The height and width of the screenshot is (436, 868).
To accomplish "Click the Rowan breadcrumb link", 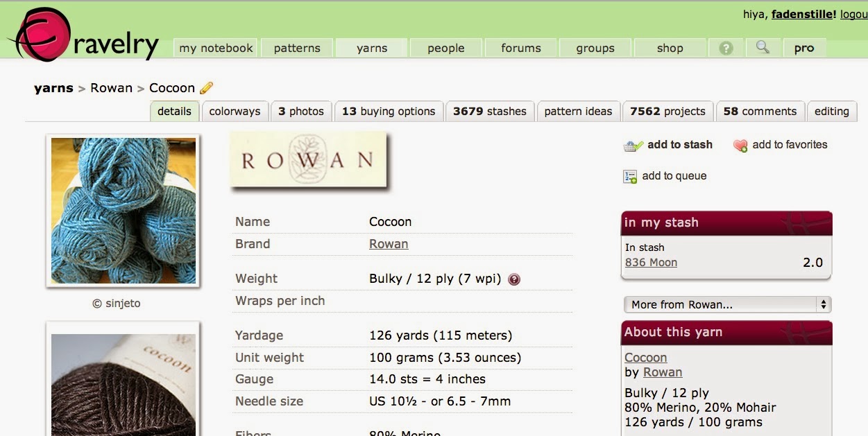I will tap(111, 88).
